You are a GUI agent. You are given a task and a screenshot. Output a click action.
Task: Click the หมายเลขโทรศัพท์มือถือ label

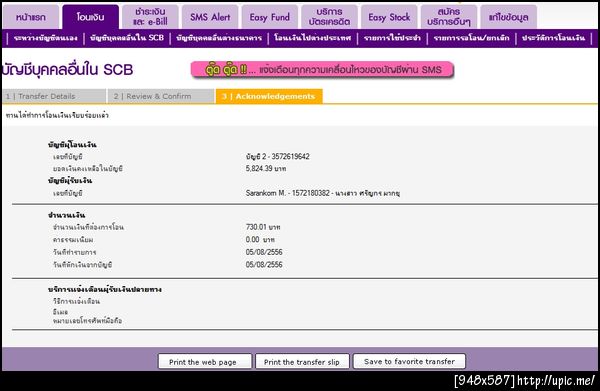(x=88, y=321)
